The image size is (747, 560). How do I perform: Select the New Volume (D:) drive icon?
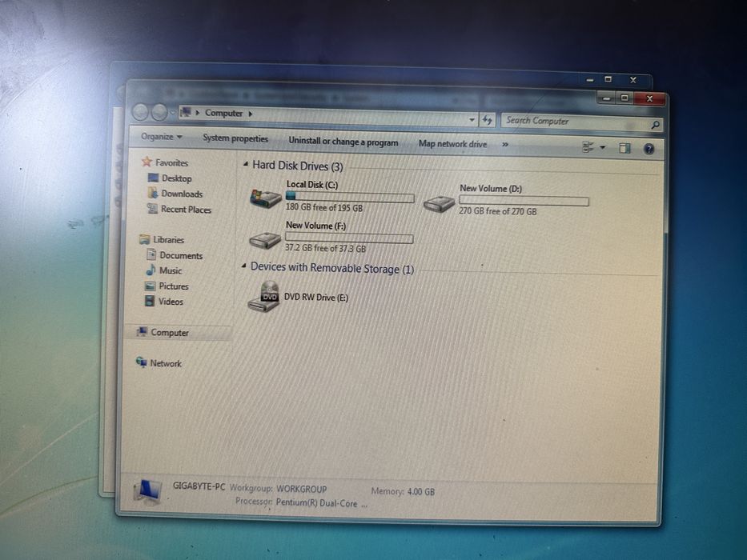[x=439, y=204]
